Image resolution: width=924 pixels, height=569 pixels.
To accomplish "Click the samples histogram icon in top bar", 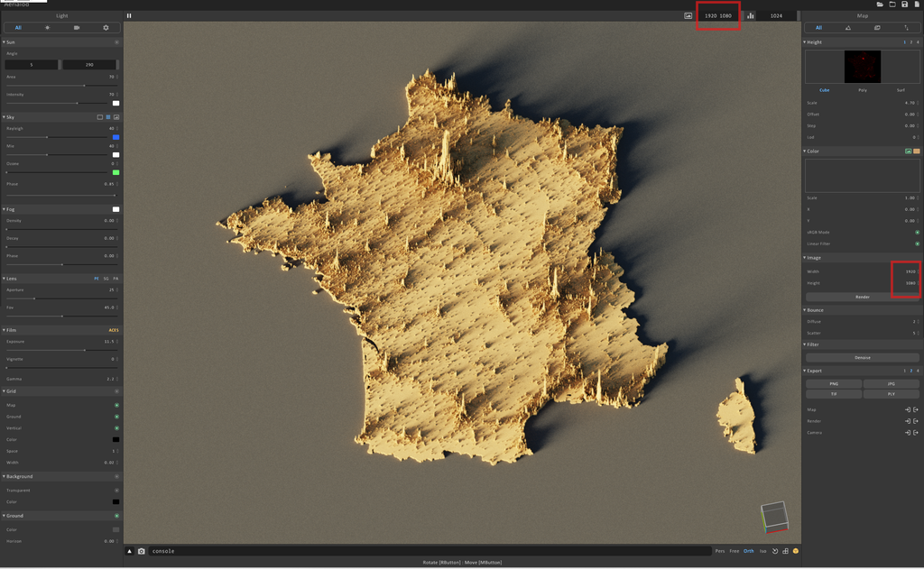I will tap(750, 16).
